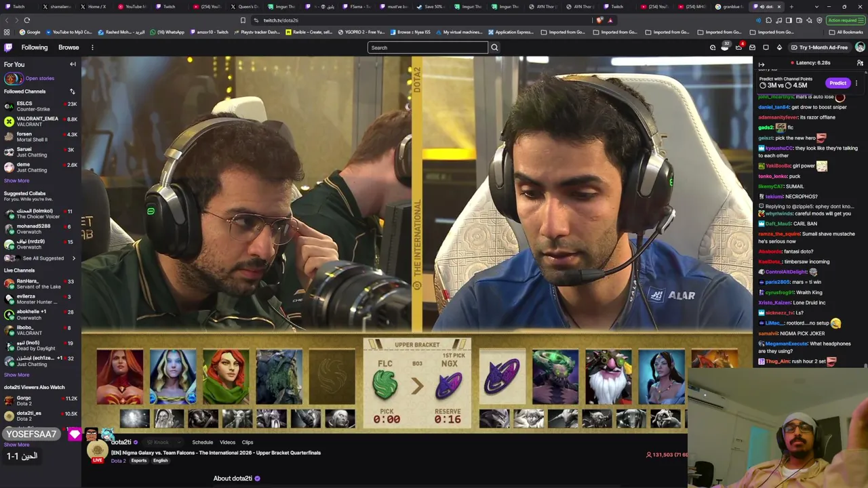Click the Bits crown icon

[779, 47]
